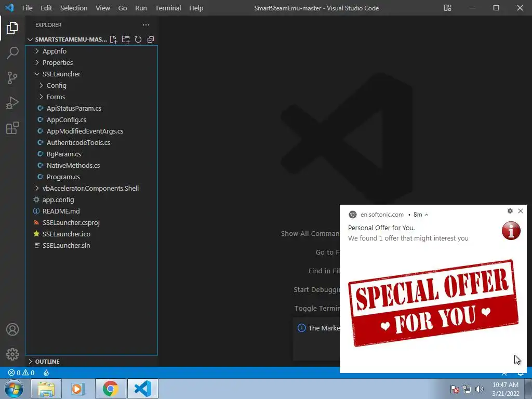Image resolution: width=532 pixels, height=399 pixels.
Task: Open the Extensions view icon
Action: pyautogui.click(x=12, y=128)
